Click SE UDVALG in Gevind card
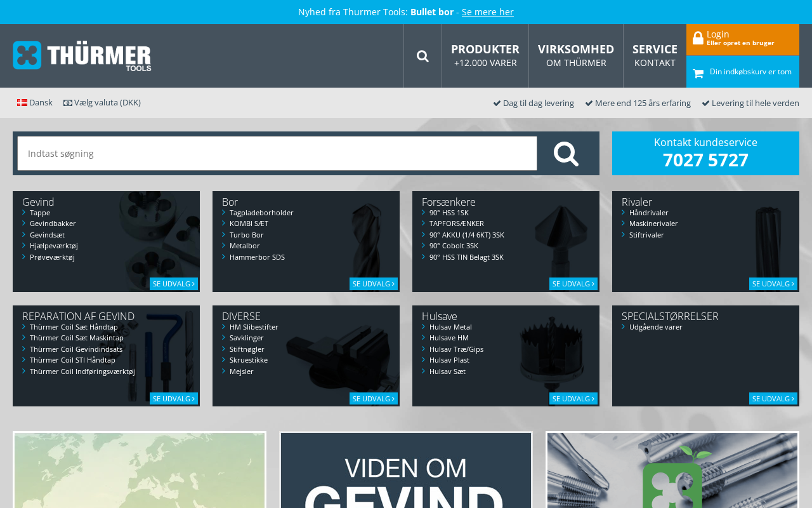The width and height of the screenshot is (812, 508). click(174, 284)
